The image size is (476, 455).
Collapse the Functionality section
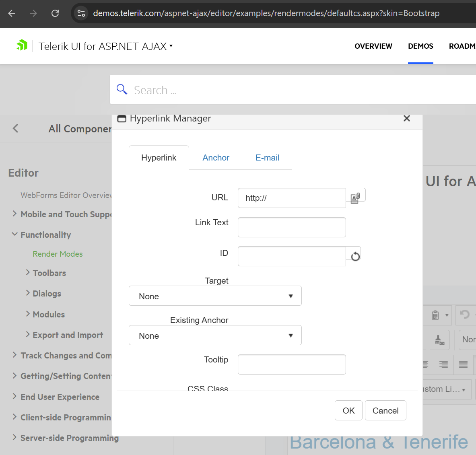click(14, 235)
